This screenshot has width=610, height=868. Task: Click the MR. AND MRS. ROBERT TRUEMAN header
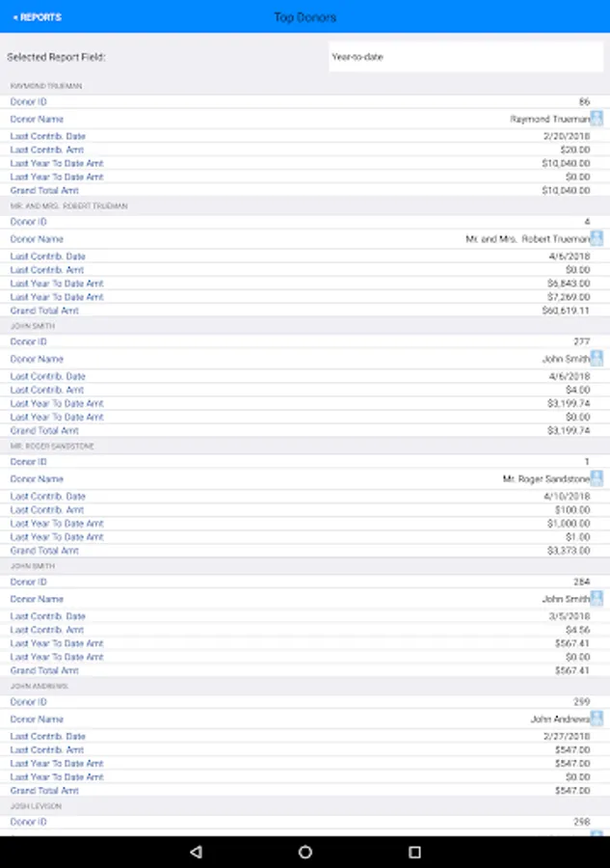[69, 206]
